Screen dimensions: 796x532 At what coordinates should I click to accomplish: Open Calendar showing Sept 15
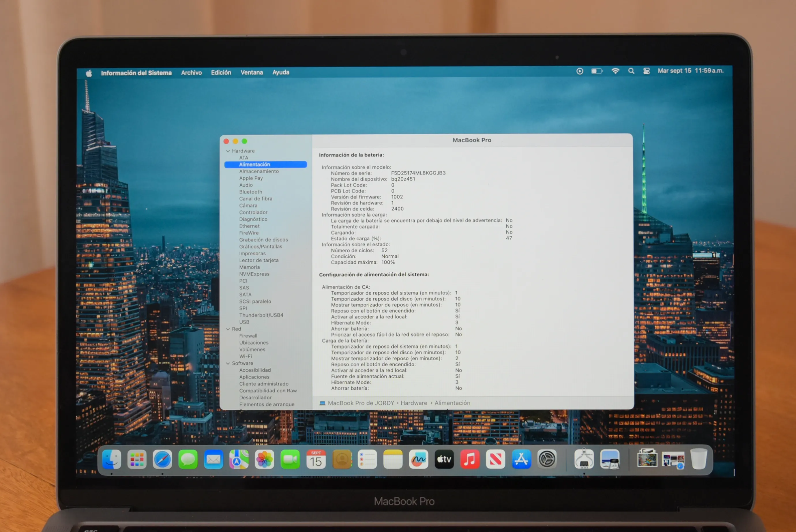click(x=316, y=459)
